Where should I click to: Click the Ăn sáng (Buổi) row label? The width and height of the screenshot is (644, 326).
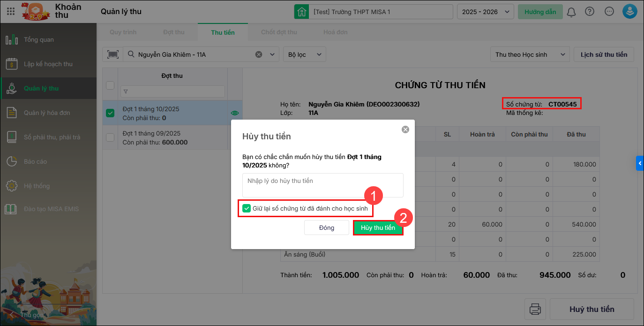(x=305, y=254)
